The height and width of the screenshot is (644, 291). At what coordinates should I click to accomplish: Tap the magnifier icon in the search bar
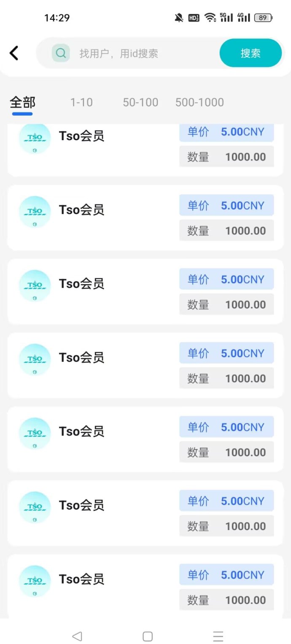pyautogui.click(x=61, y=53)
